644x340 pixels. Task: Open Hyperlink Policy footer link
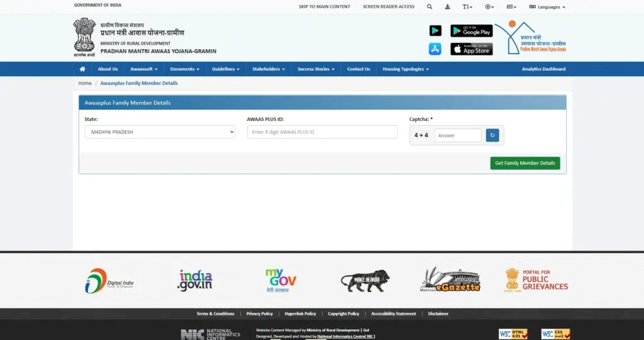tap(300, 314)
